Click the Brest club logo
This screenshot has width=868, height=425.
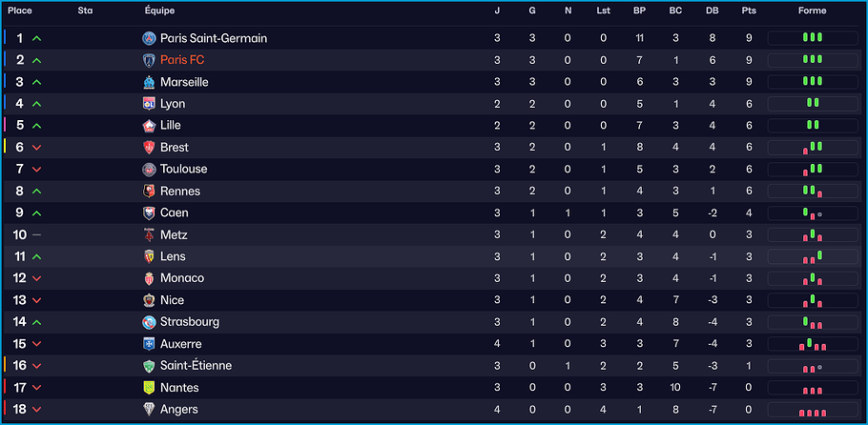pyautogui.click(x=149, y=148)
